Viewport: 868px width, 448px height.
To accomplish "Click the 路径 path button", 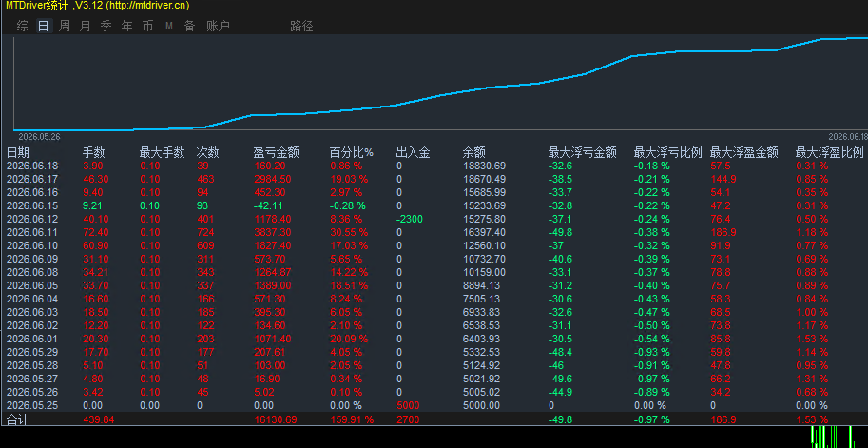I will point(301,26).
